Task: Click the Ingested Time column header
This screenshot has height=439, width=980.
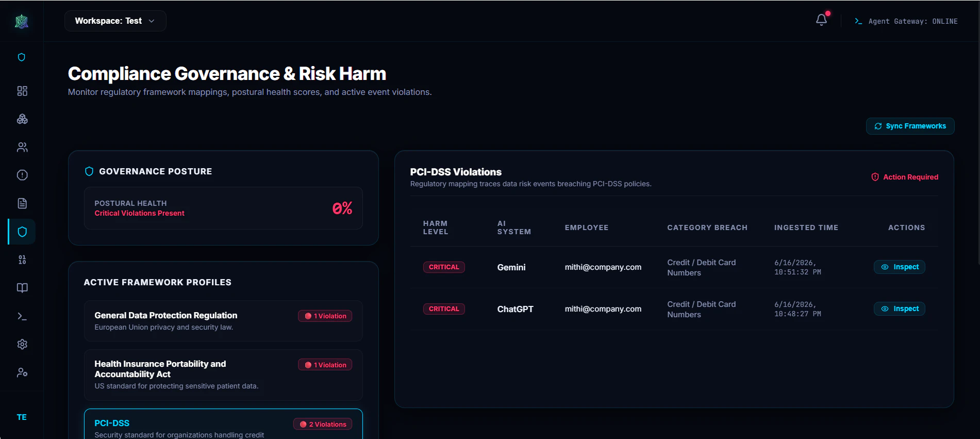Action: (806, 227)
